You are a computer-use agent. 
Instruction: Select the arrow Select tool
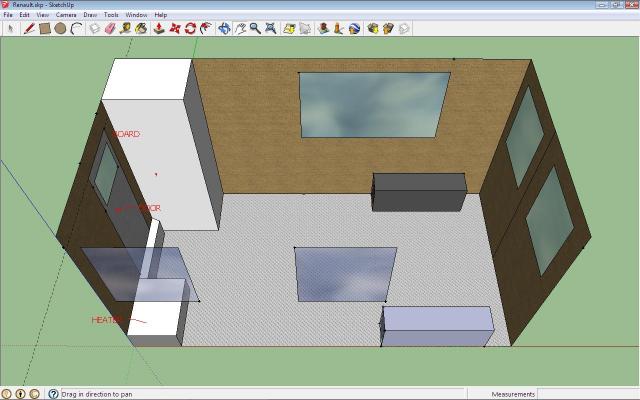click(10, 28)
